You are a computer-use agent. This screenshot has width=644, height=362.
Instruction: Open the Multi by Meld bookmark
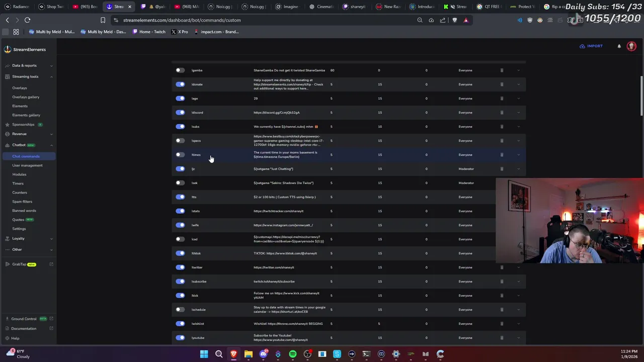tap(52, 32)
